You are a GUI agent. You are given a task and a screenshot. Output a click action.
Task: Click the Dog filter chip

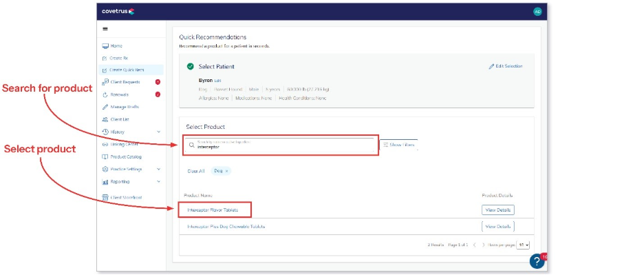tap(221, 171)
